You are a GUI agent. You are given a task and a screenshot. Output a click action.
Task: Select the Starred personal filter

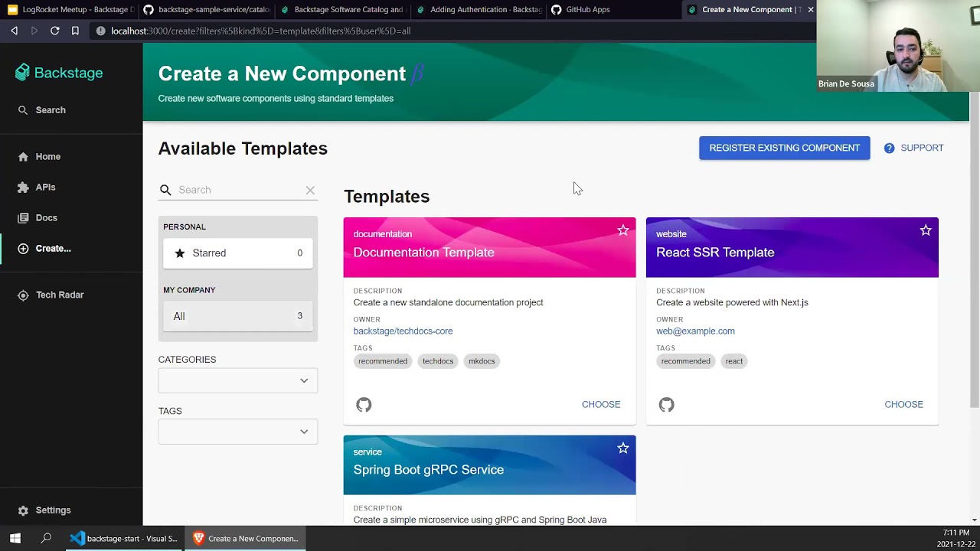coord(238,253)
